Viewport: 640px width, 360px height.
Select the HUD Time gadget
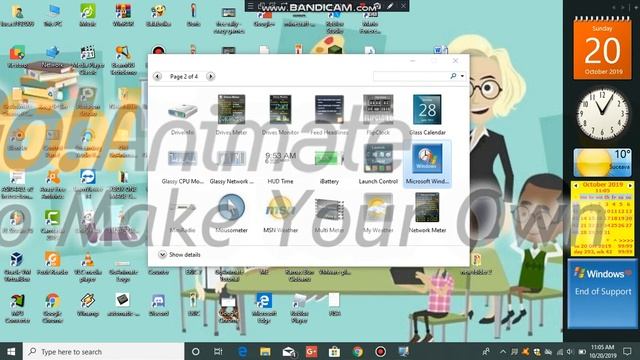[x=280, y=164]
